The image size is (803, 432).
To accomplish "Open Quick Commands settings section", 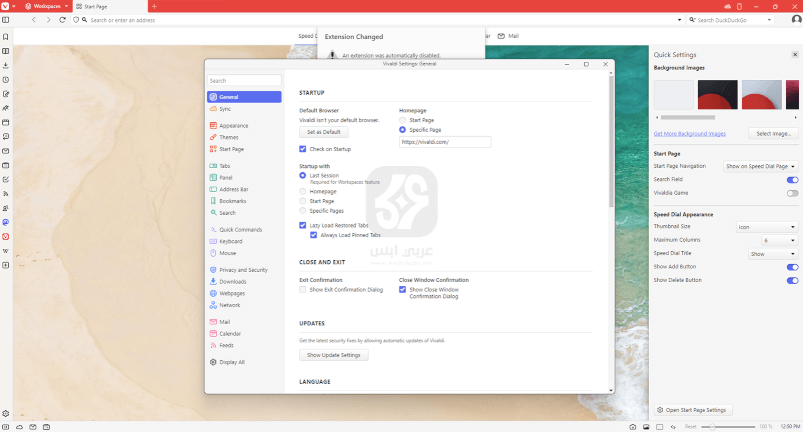I will point(241,229).
